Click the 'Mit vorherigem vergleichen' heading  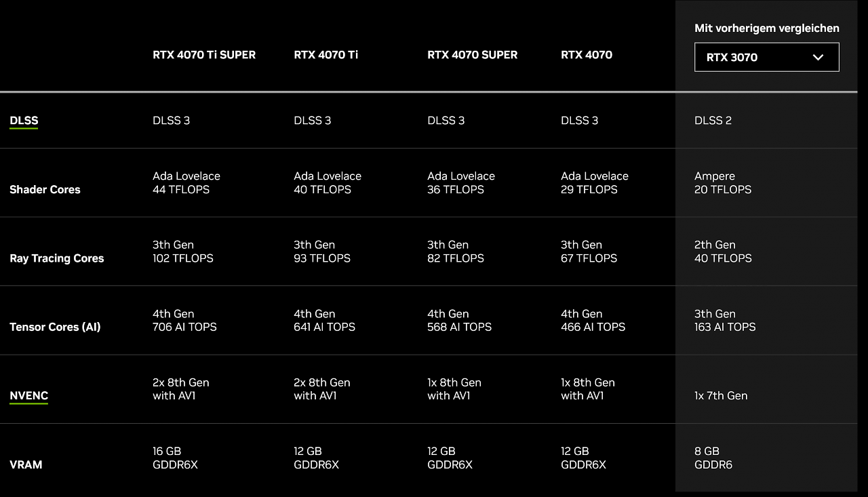click(x=767, y=28)
